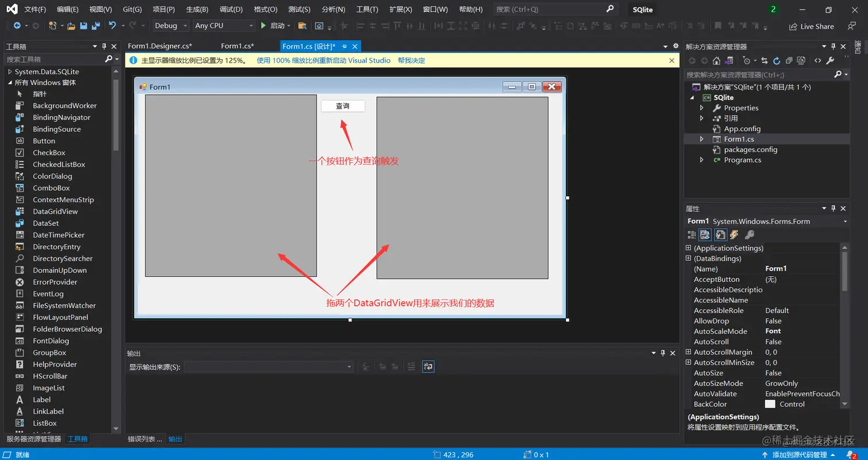Open the Any CPU platform dropdown
The image size is (868, 460).
[224, 26]
